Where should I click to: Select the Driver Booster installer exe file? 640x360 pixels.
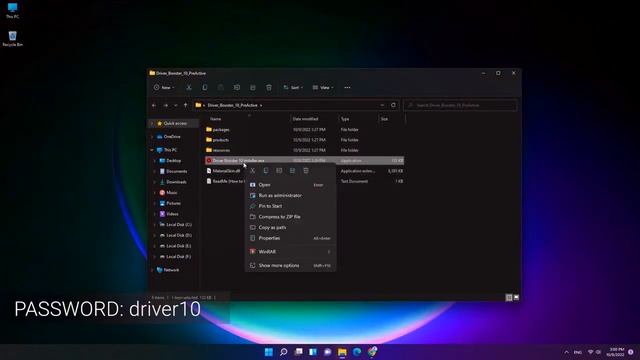[304, 160]
